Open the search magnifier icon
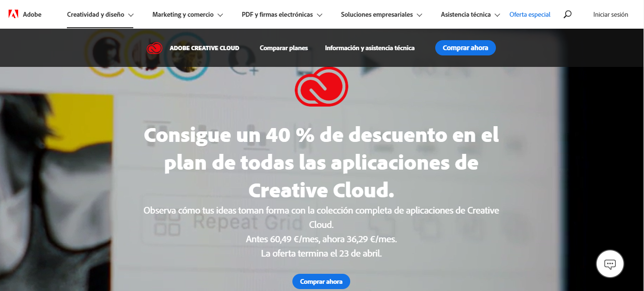This screenshot has height=291, width=644. click(x=567, y=14)
